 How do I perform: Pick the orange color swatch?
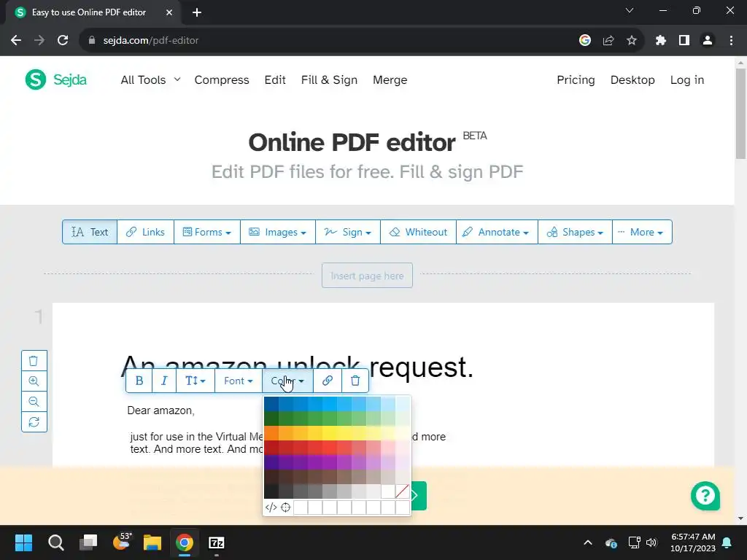(x=271, y=433)
